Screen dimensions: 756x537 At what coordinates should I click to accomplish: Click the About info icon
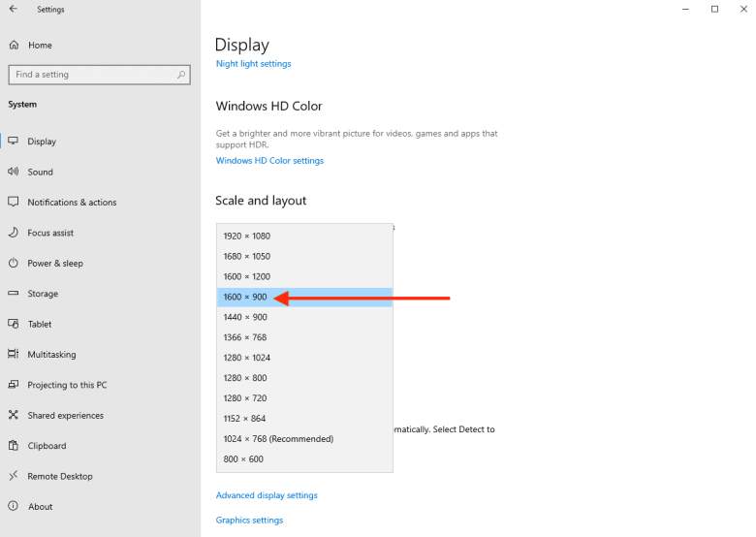click(14, 506)
